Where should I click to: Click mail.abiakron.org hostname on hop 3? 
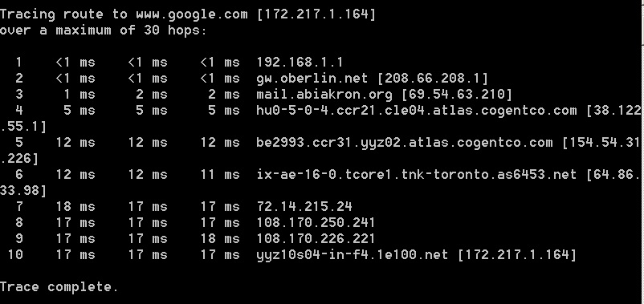(x=324, y=95)
